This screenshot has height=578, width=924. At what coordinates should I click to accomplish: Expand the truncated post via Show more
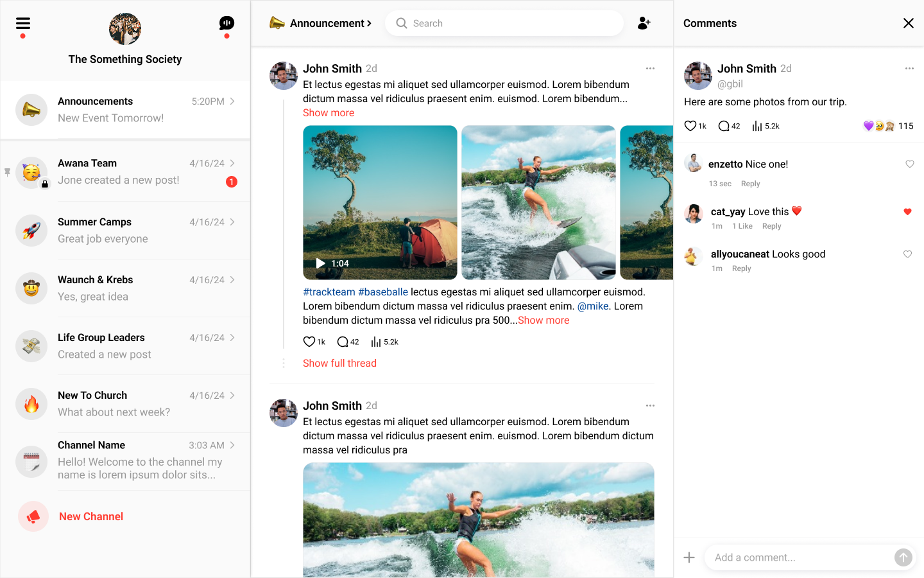point(328,113)
